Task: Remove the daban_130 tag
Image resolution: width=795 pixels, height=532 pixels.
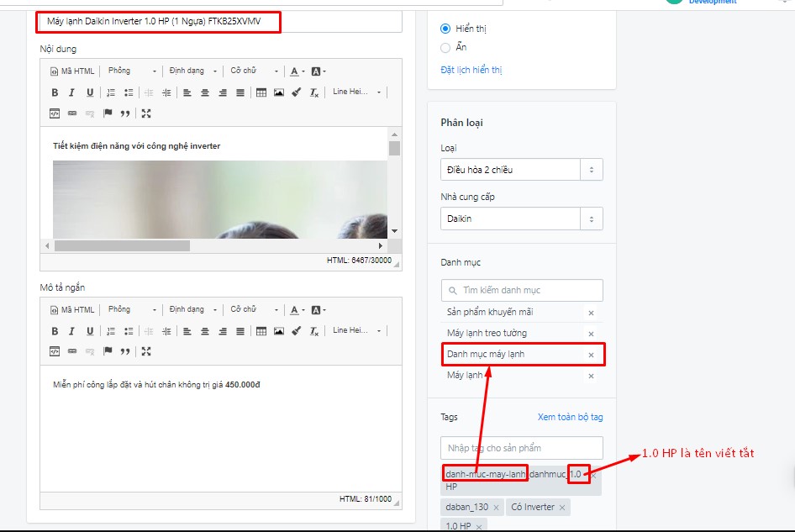Action: [x=496, y=507]
